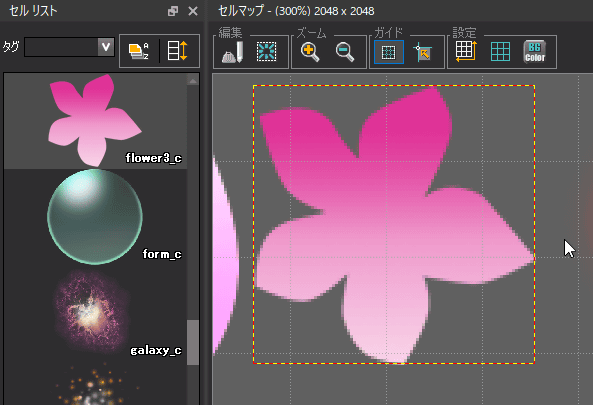Click the タグ combo box field

click(69, 47)
